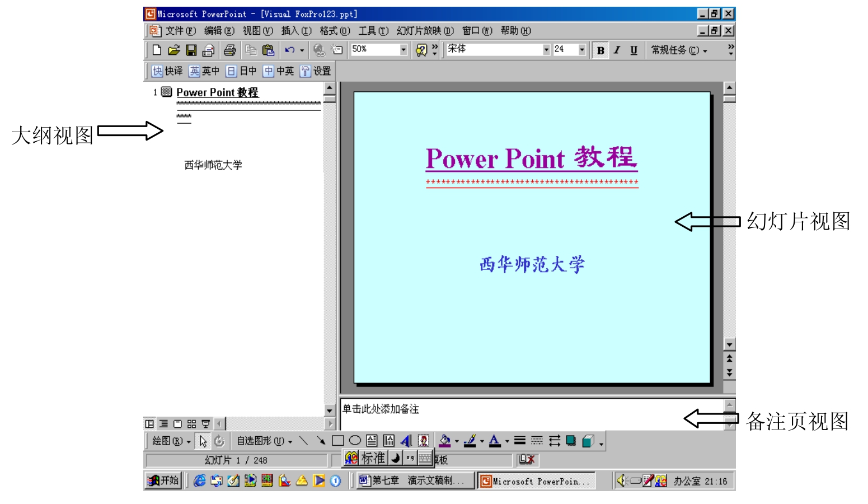Start the slide show from the view buttons
The height and width of the screenshot is (504, 868).
[x=205, y=424]
